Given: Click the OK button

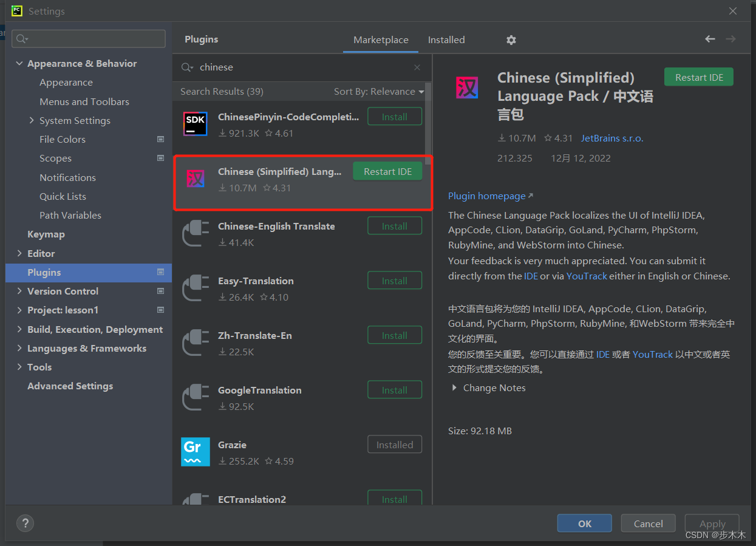Looking at the screenshot, I should pyautogui.click(x=585, y=524).
